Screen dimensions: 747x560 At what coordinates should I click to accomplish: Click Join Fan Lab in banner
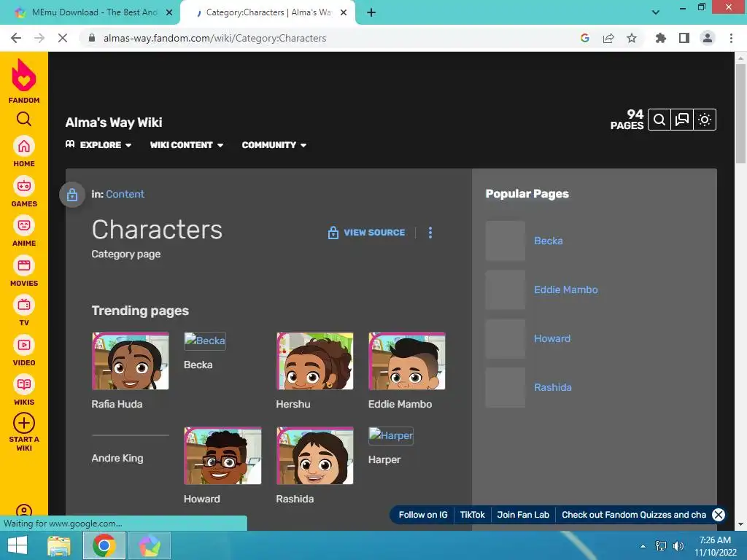(x=523, y=515)
